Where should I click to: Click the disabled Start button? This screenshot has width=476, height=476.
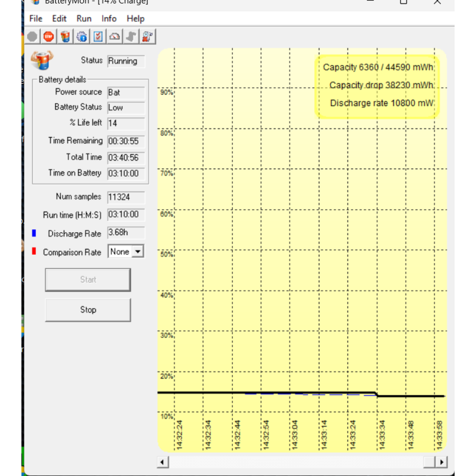88,280
